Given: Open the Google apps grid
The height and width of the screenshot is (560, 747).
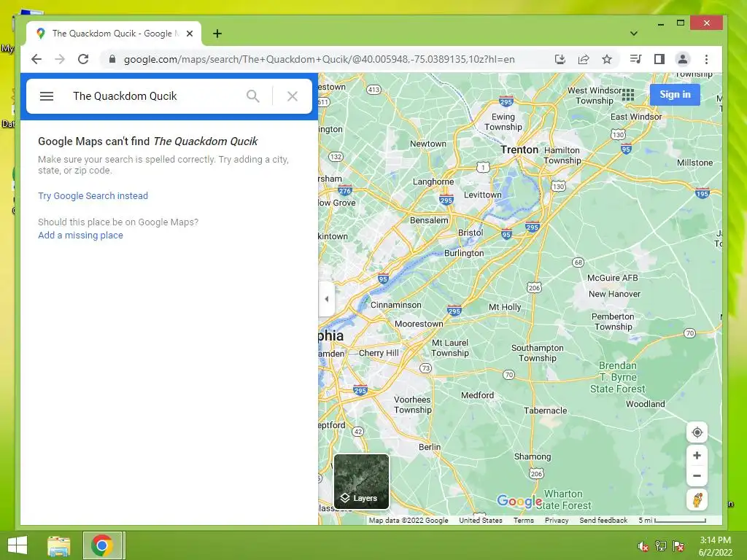Looking at the screenshot, I should tap(628, 95).
